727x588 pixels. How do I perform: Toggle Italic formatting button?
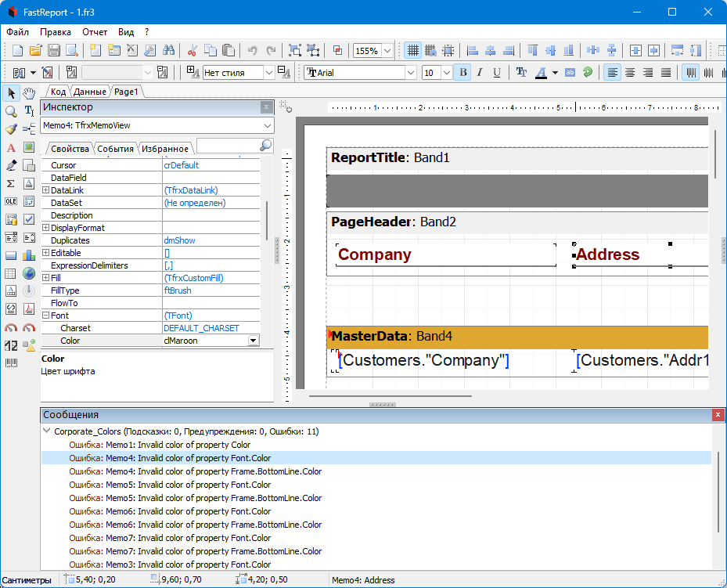click(x=480, y=73)
